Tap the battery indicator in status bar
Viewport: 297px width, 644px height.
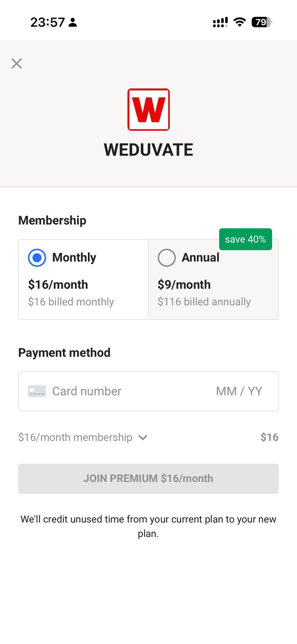click(x=262, y=22)
